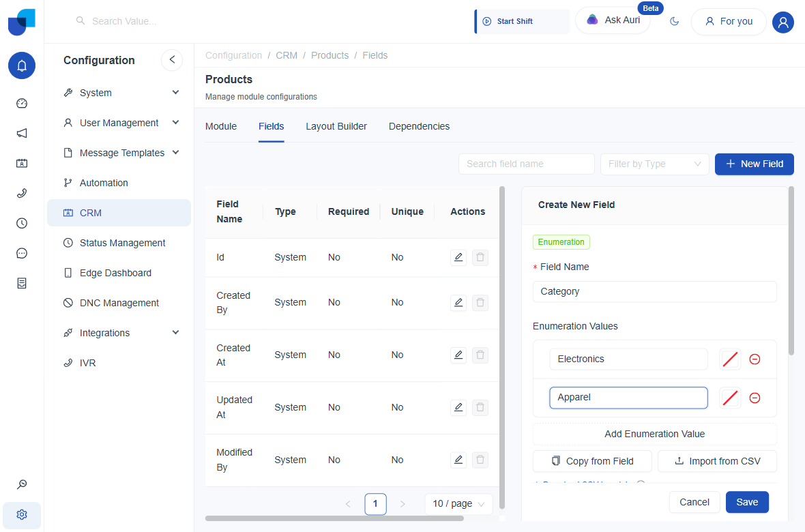This screenshot has height=532, width=805.
Task: Pick color for Apparel enumeration value
Action: (730, 398)
